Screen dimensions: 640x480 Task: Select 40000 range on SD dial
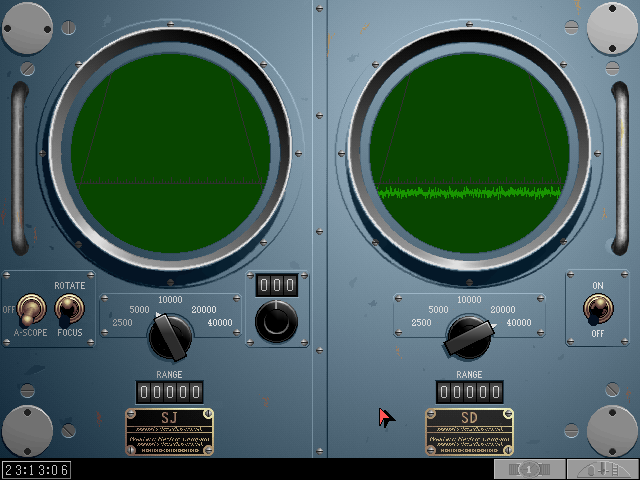click(x=518, y=323)
